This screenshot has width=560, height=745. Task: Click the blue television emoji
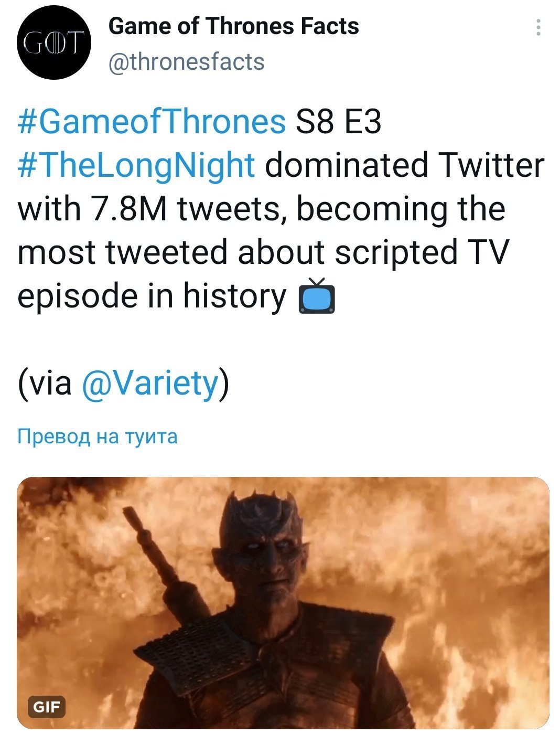coord(316,296)
